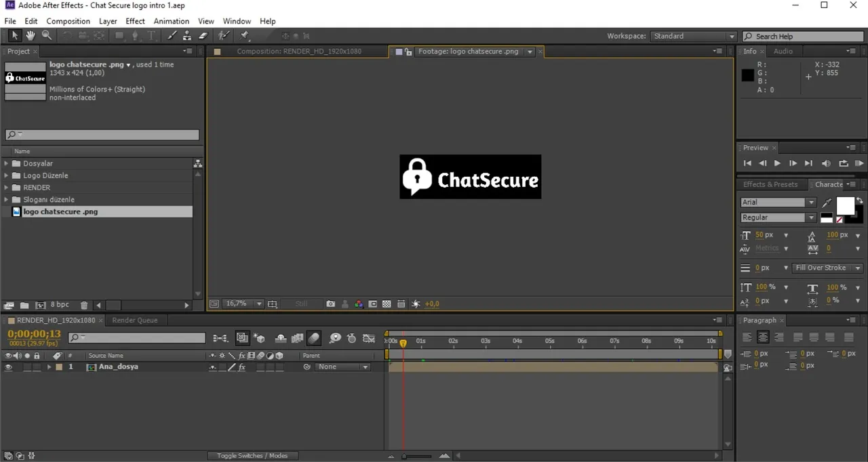
Task: Select the Eraser tool
Action: (203, 36)
